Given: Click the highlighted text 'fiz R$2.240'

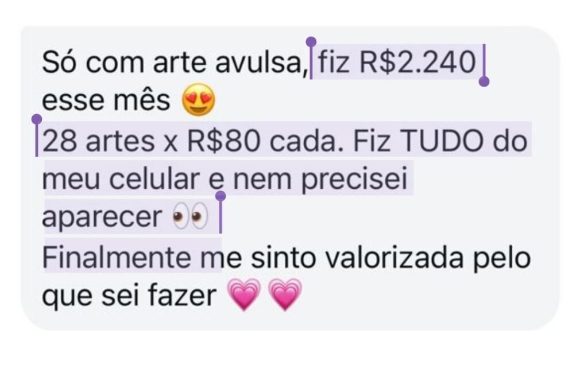Looking at the screenshot, I should [x=397, y=62].
